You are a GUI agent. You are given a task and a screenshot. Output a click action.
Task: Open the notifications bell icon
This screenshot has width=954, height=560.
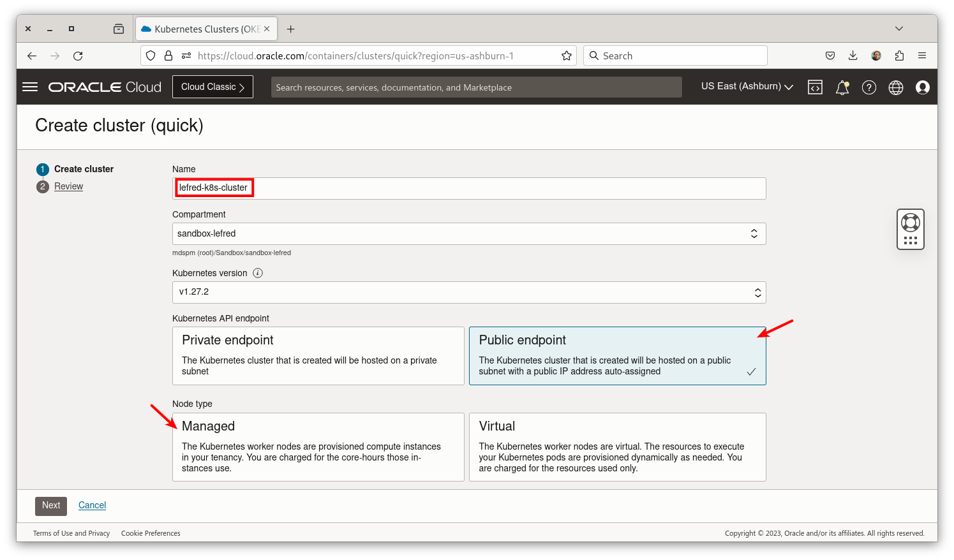point(842,87)
